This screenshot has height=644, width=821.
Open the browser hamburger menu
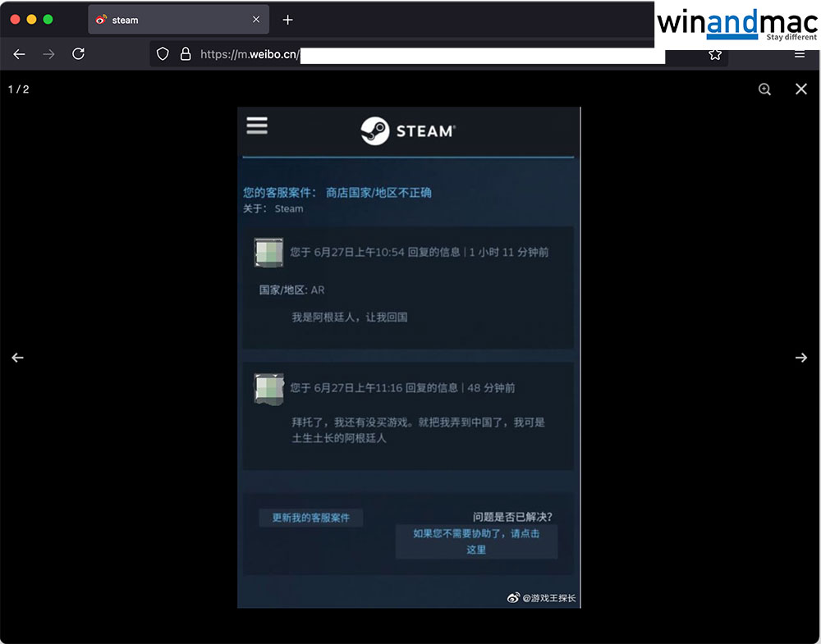799,55
